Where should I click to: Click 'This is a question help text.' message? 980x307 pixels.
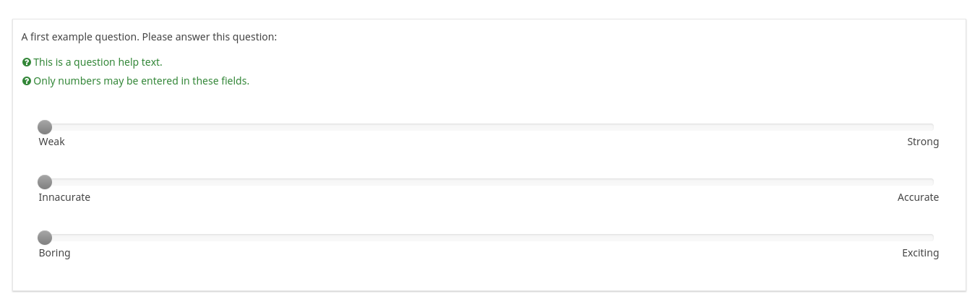coord(98,63)
